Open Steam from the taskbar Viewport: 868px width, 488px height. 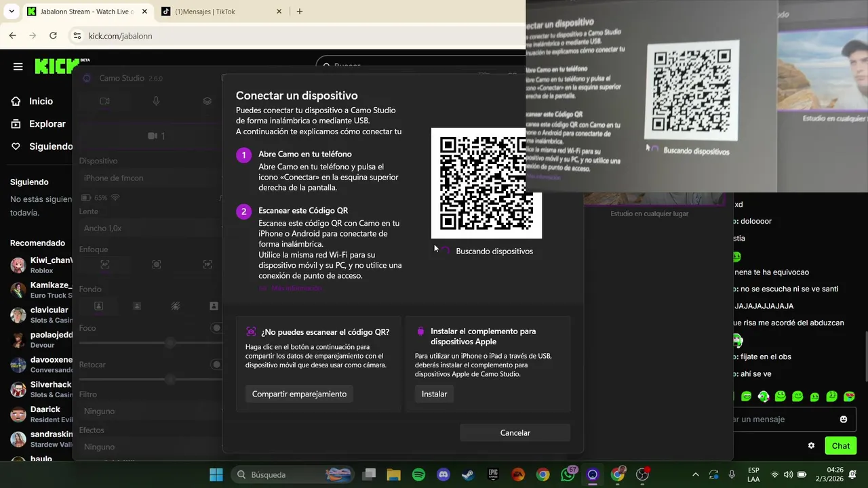tap(468, 474)
